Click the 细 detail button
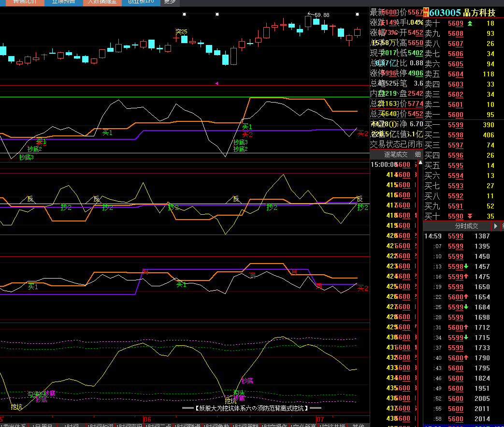The width and height of the screenshot is (504, 427). pos(418,154)
